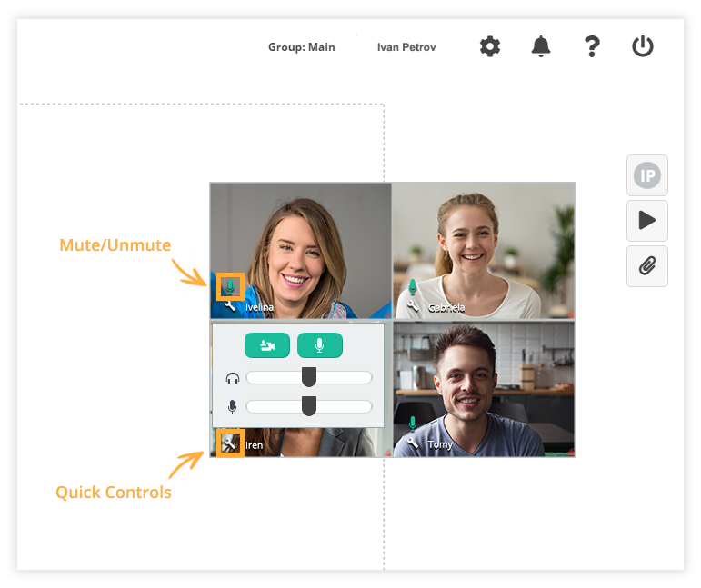This screenshot has width=701, height=588.
Task: Click the power logout icon
Action: point(643,46)
